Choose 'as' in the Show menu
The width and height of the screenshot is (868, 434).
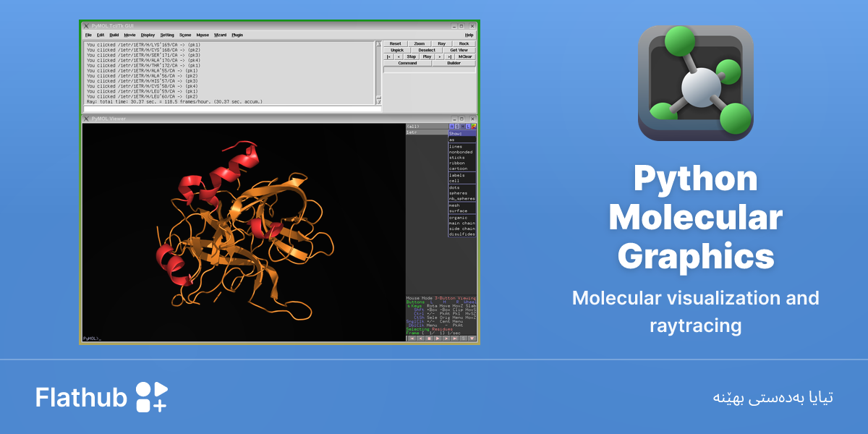pyautogui.click(x=462, y=140)
